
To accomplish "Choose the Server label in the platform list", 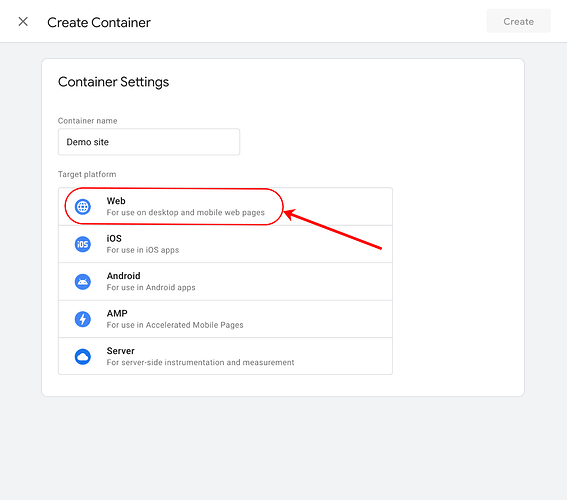I will 120,351.
